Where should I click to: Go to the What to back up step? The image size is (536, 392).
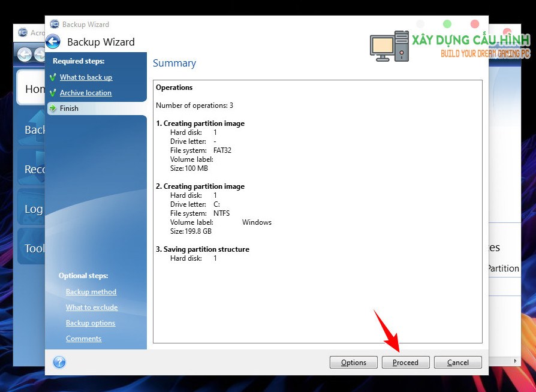[86, 77]
